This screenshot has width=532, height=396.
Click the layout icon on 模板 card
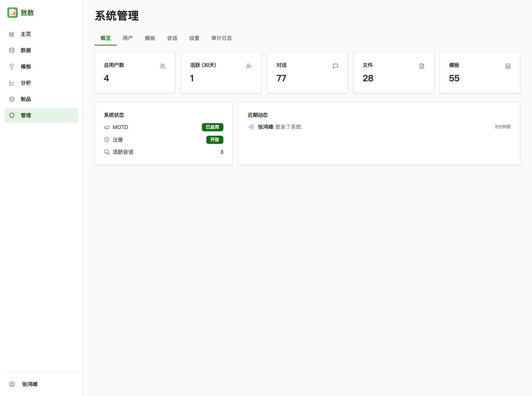[x=508, y=66]
